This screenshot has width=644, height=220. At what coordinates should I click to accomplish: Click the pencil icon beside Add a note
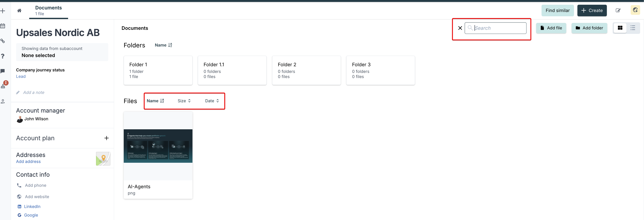click(x=18, y=93)
